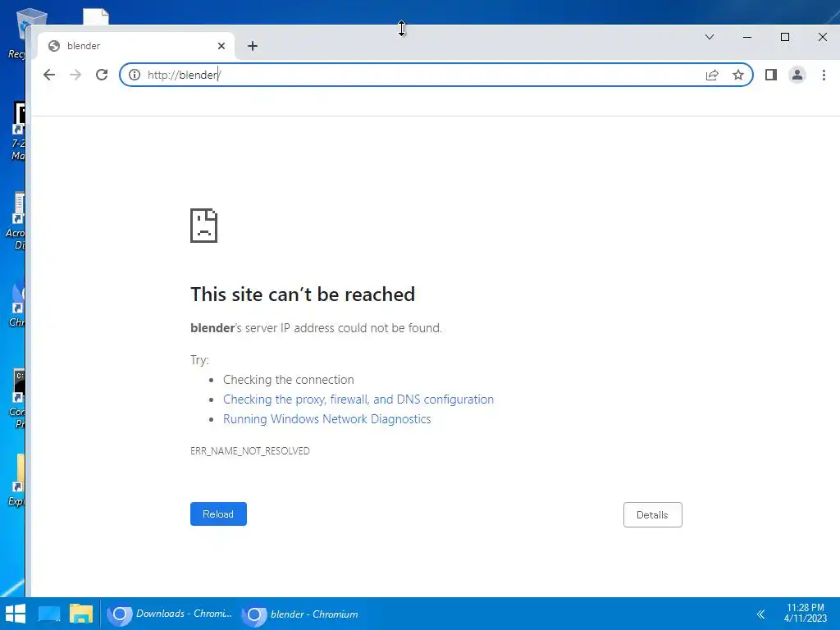The height and width of the screenshot is (630, 840).
Task: Minimize the Chromium window
Action: tap(747, 37)
